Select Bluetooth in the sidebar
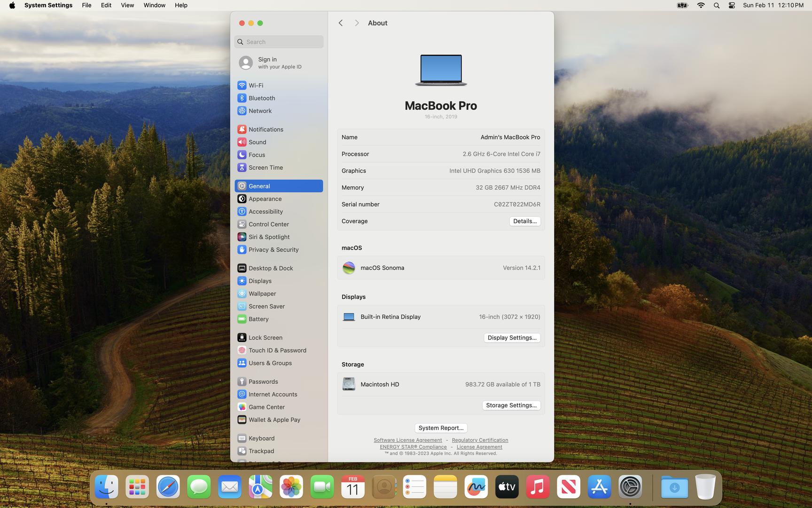This screenshot has height=508, width=812. [x=261, y=98]
